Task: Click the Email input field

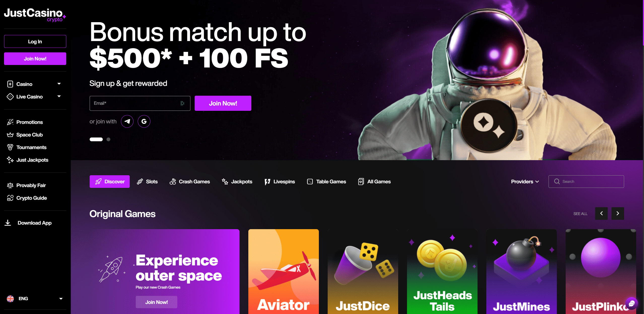Action: [140, 103]
